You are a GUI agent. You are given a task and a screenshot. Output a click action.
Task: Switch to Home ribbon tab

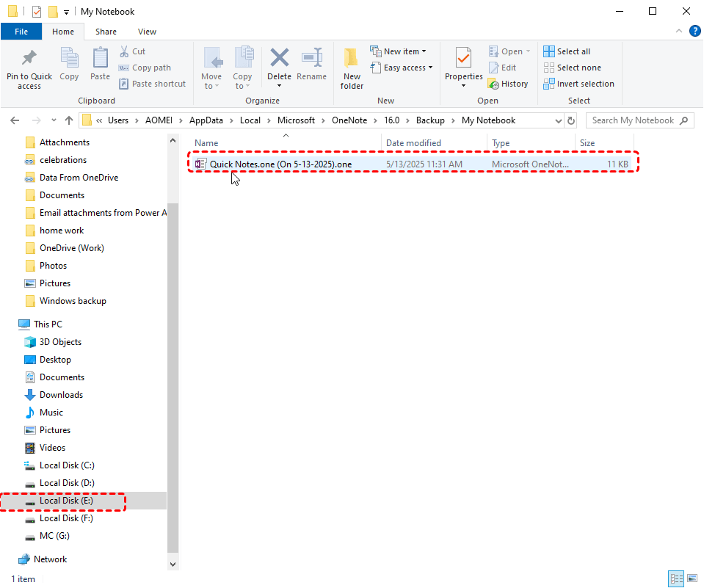tap(63, 32)
